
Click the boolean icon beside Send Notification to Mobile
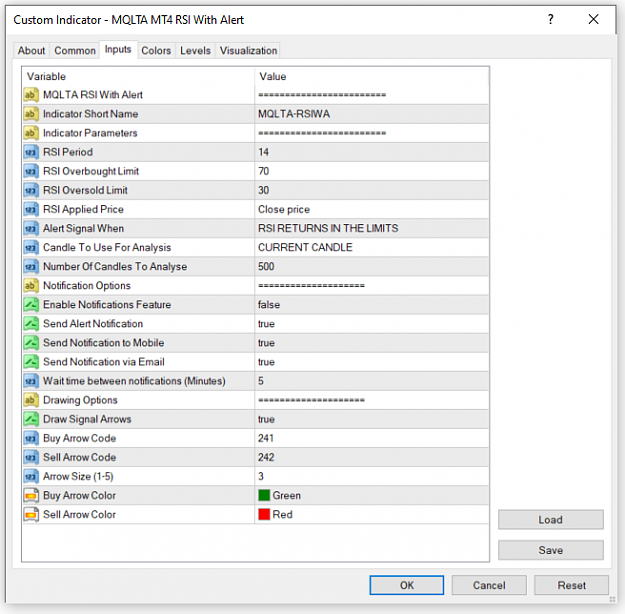click(31, 343)
